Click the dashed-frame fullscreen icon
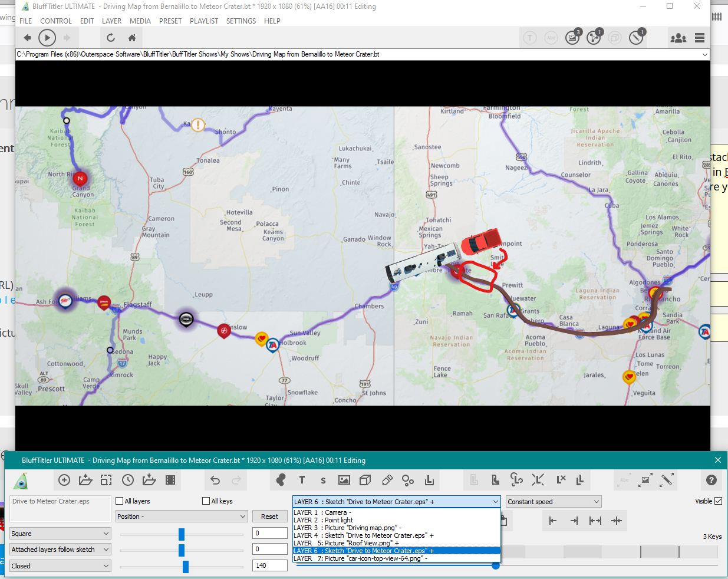 point(106,480)
